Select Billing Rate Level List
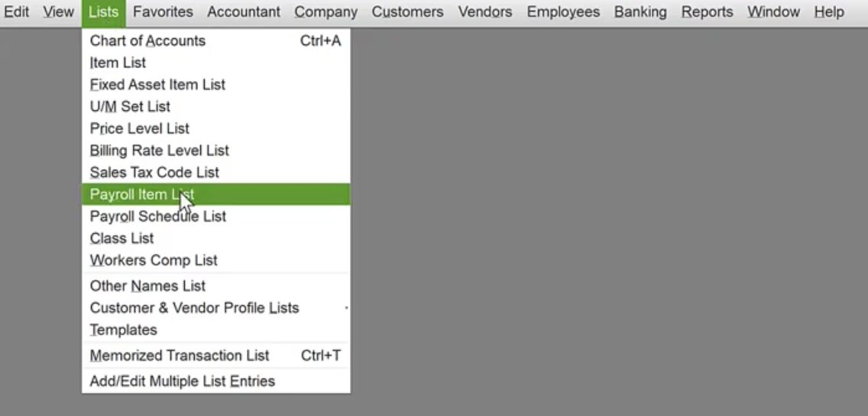Image resolution: width=868 pixels, height=416 pixels. [x=159, y=151]
